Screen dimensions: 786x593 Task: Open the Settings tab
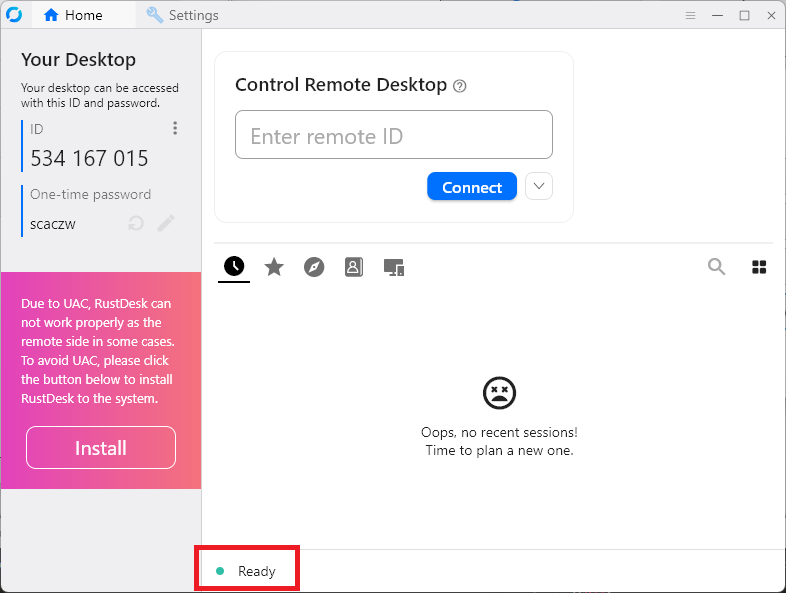pyautogui.click(x=182, y=15)
